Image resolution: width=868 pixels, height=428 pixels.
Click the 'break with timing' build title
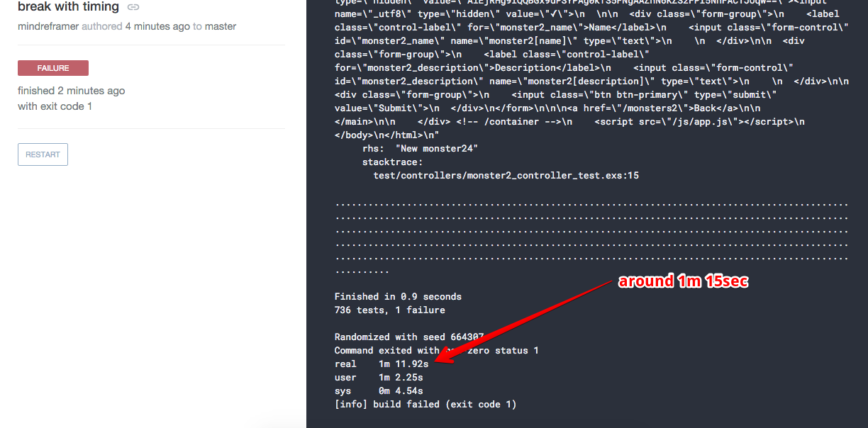tap(68, 7)
